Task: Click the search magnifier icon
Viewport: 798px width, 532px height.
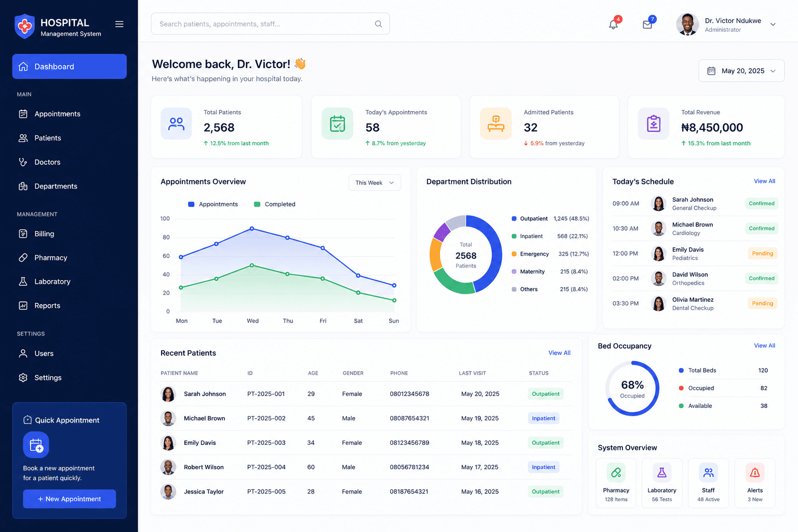Action: [378, 24]
